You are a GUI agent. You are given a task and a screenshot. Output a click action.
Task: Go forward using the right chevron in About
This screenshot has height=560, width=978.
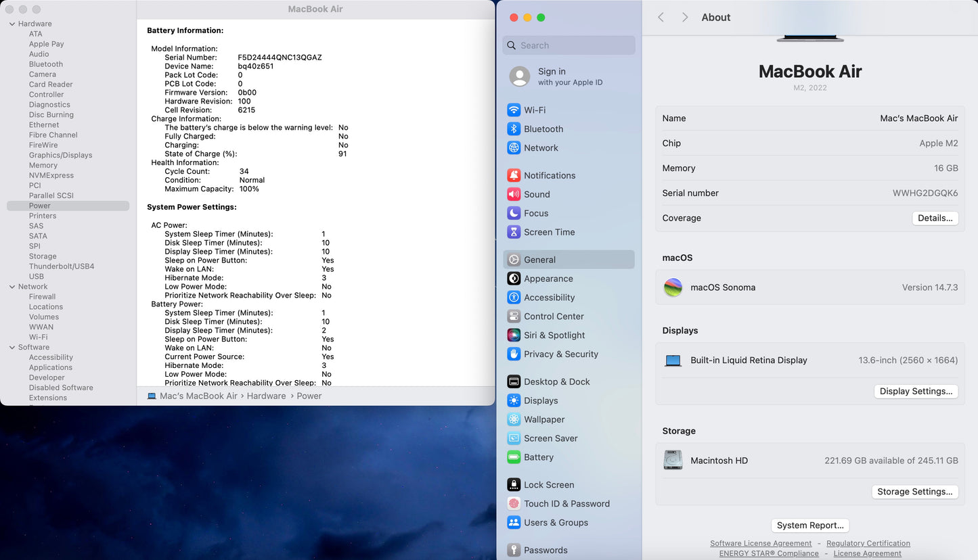coord(685,18)
